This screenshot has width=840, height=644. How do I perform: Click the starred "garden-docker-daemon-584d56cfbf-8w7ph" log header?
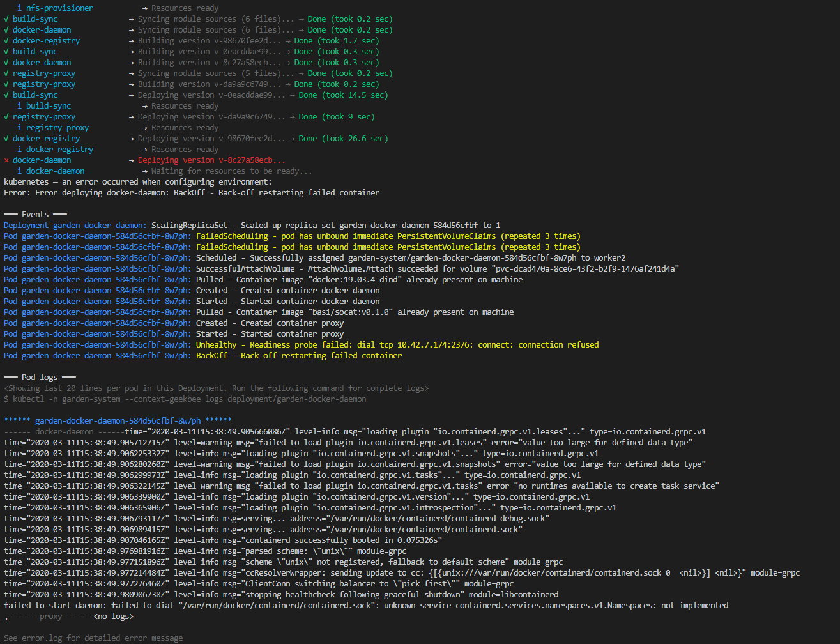(x=118, y=421)
